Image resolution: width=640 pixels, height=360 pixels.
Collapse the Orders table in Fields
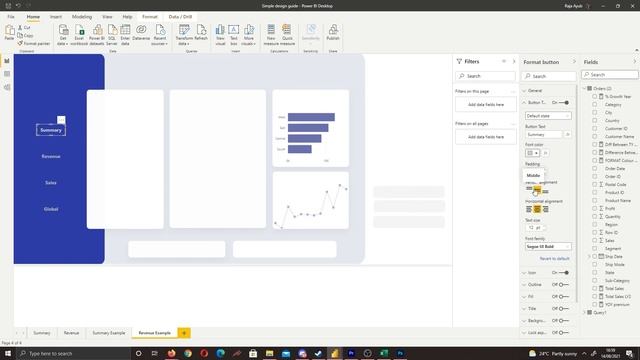pos(584,88)
